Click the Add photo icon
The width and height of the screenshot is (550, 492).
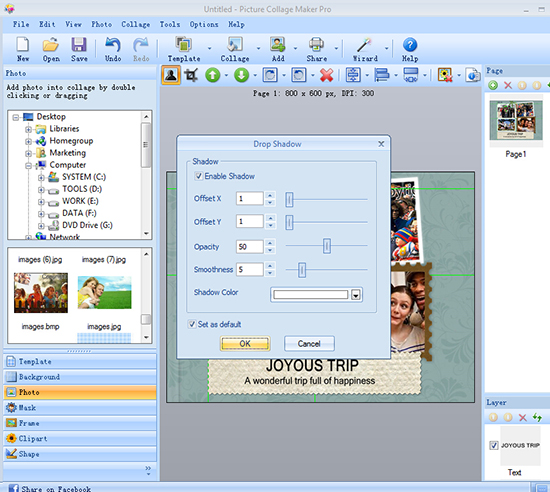(x=278, y=45)
